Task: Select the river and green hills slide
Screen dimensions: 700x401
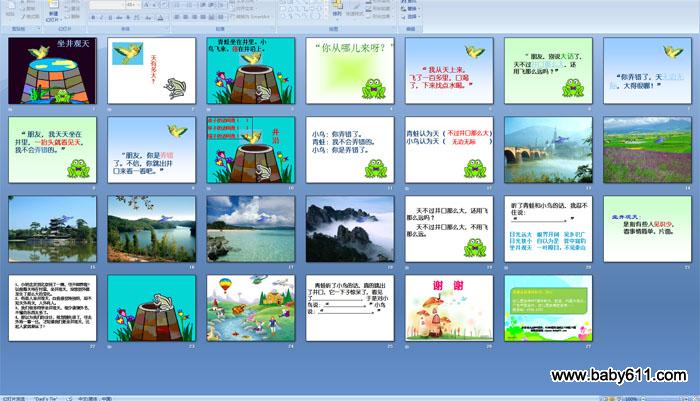Action: coord(151,229)
